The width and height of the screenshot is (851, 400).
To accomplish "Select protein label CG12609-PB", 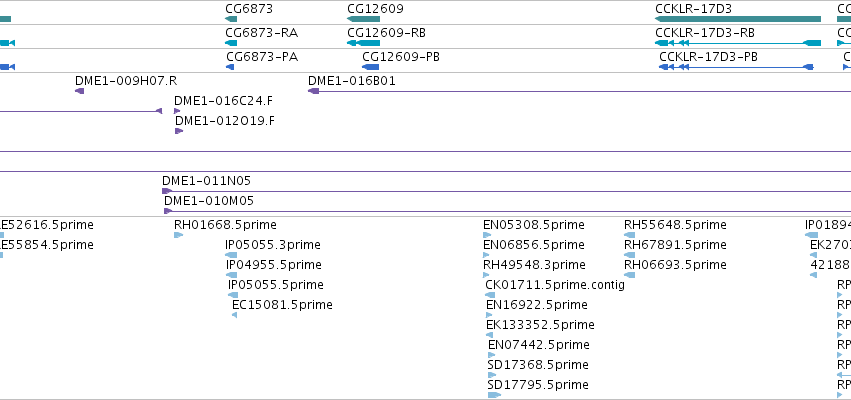I will point(401,57).
